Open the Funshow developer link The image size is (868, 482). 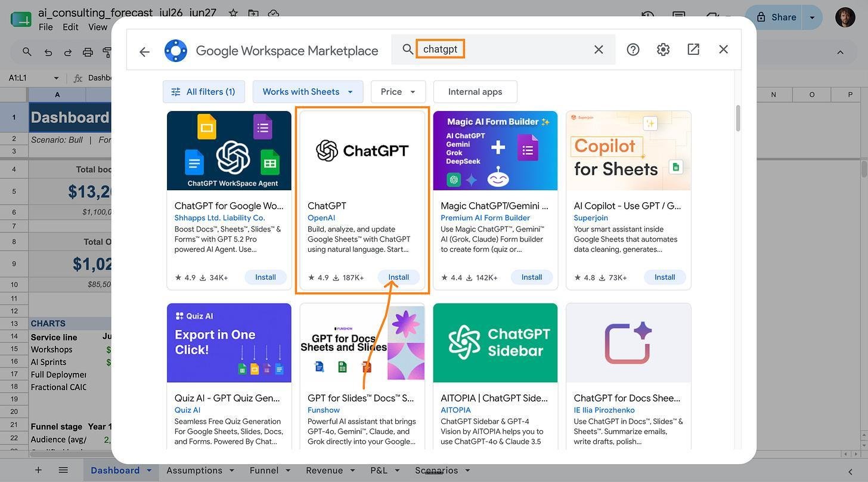coord(324,410)
